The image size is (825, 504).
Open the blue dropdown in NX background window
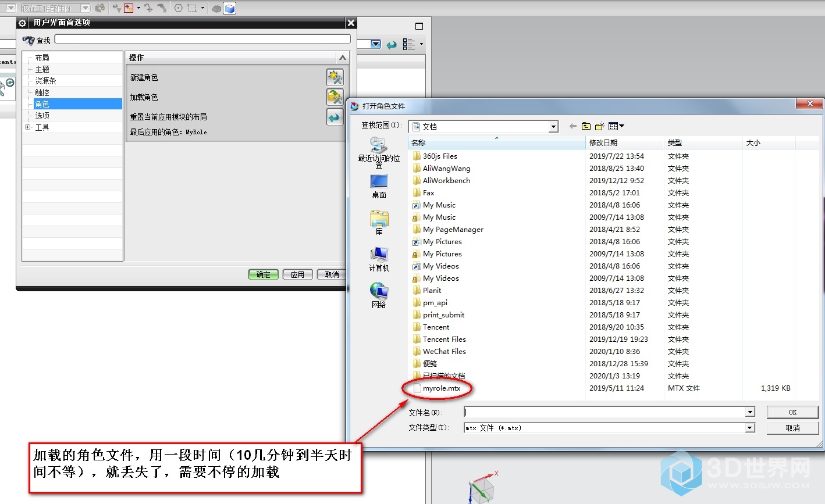pyautogui.click(x=376, y=44)
